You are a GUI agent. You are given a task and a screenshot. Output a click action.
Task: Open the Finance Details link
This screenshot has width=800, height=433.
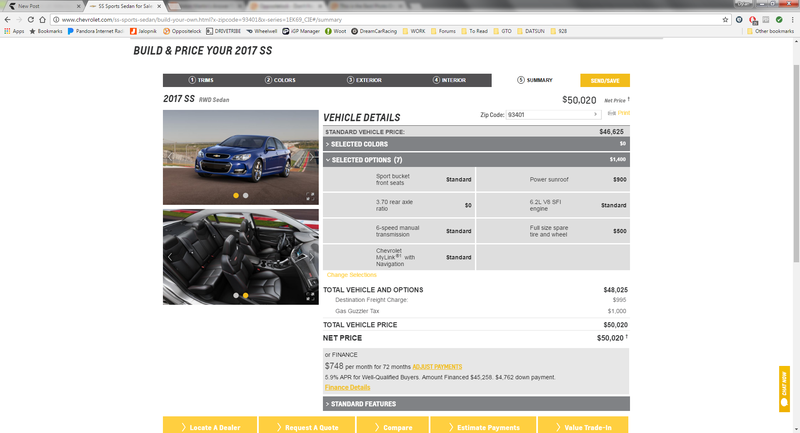pos(347,388)
